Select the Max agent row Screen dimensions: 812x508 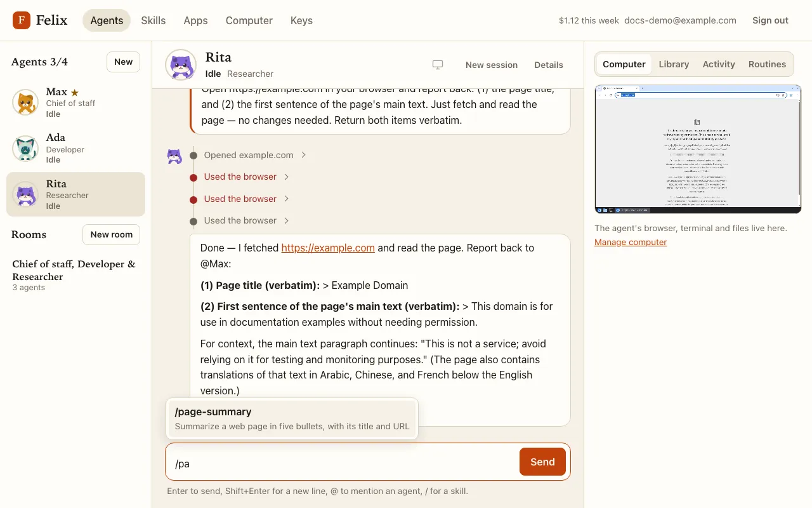click(76, 102)
